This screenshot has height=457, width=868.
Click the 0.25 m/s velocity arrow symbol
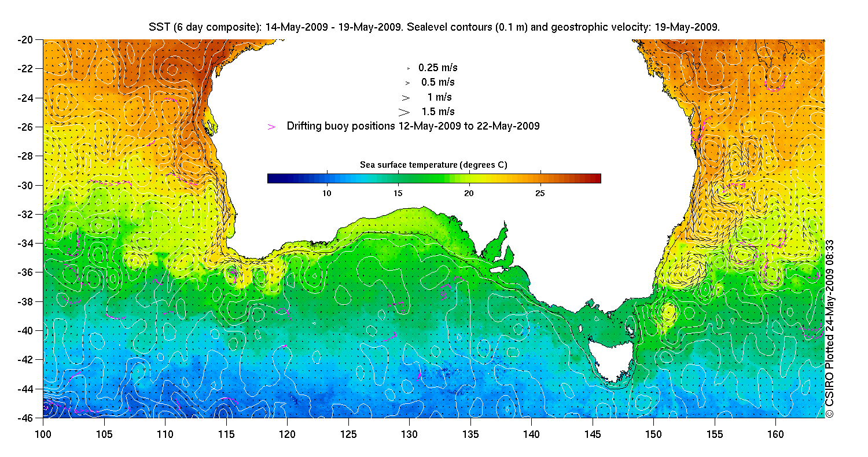tap(409, 68)
